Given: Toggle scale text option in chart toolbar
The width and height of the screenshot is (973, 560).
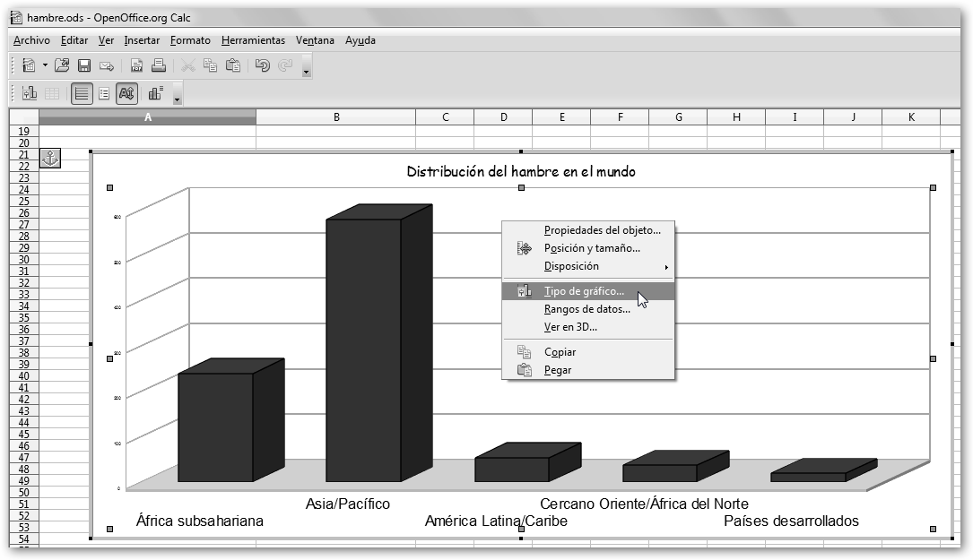Looking at the screenshot, I should tap(126, 93).
